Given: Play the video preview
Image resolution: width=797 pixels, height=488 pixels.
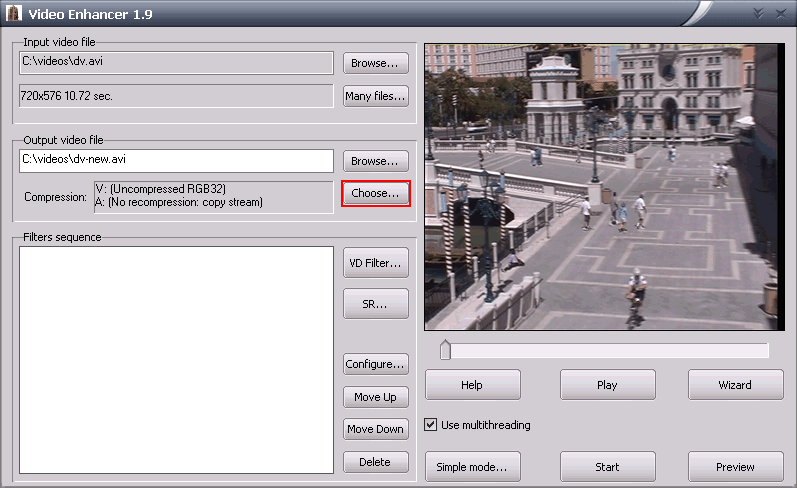Looking at the screenshot, I should 607,385.
